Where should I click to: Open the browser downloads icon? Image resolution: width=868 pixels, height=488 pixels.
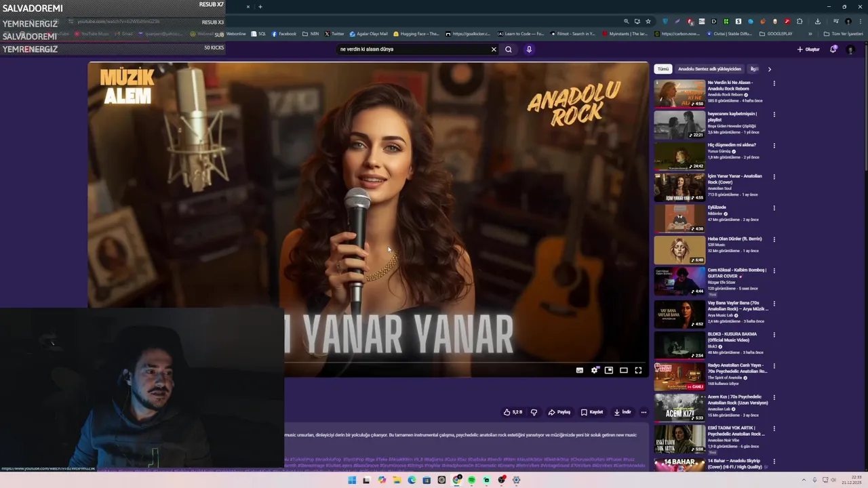point(818,22)
